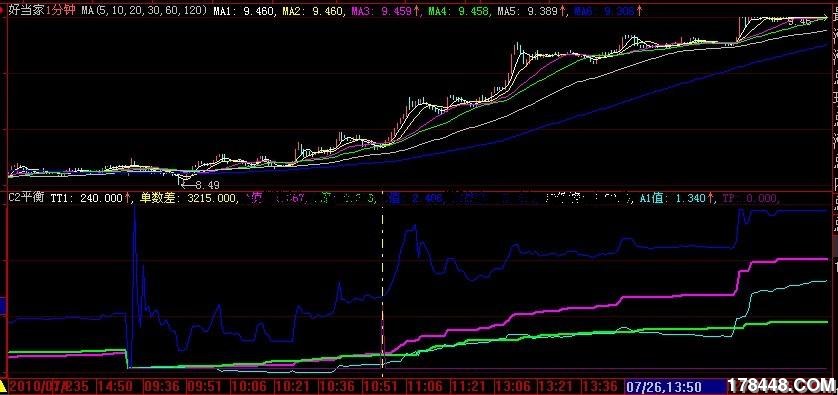Click the green MA4 9.458 legend
This screenshot has height=395, width=838.
point(457,10)
